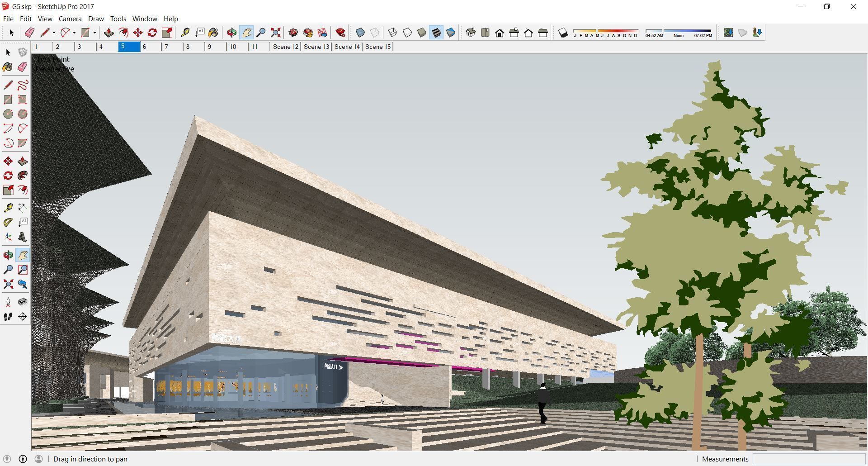868x466 pixels.
Task: Open the Freehand drawing tool
Action: [x=23, y=85]
